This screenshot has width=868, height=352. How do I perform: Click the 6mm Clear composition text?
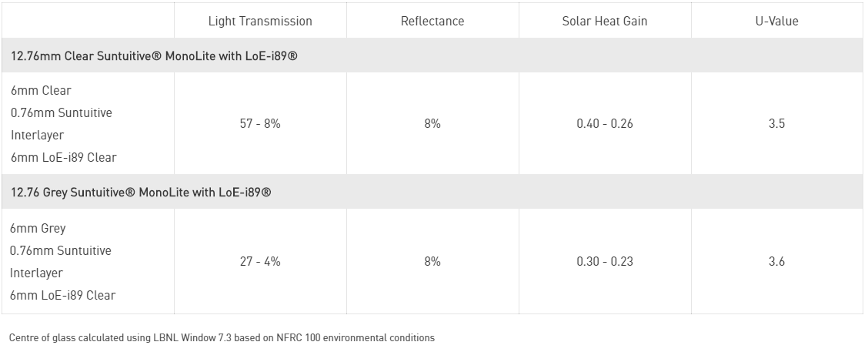coord(41,90)
